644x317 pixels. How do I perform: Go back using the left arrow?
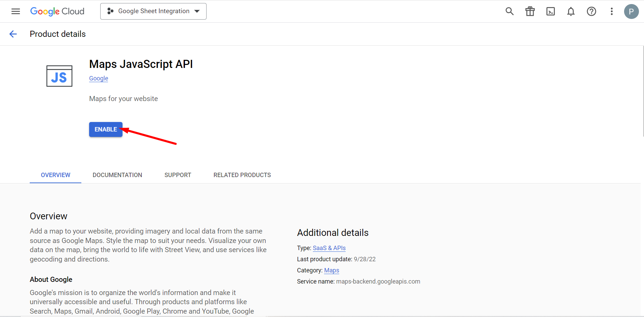[x=13, y=34]
